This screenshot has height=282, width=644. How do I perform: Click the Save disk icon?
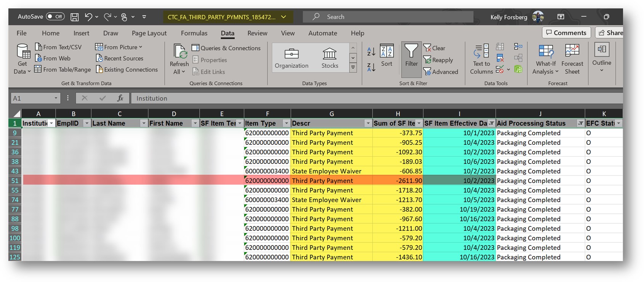point(75,17)
